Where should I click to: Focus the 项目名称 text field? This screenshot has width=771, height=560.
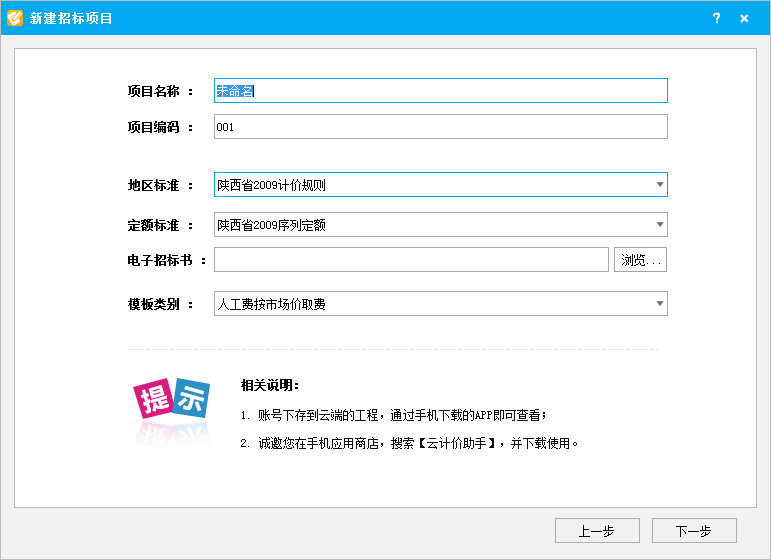click(441, 91)
